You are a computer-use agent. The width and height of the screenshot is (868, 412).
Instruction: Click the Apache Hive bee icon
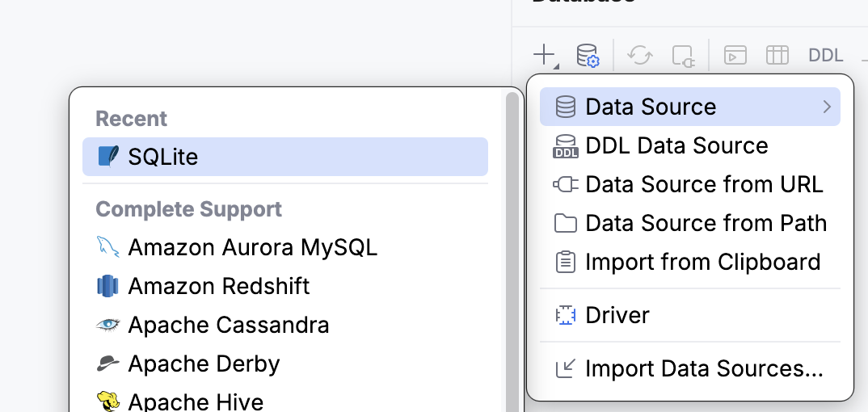pyautogui.click(x=108, y=401)
